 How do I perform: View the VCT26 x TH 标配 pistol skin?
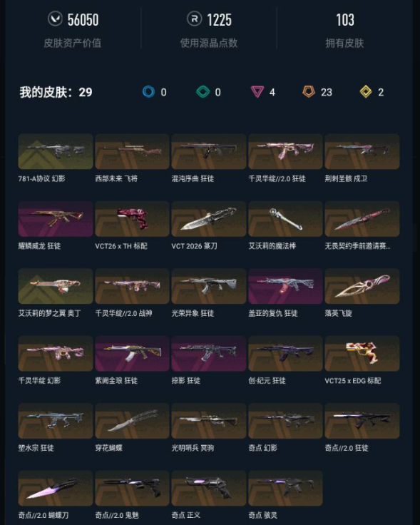(x=132, y=219)
